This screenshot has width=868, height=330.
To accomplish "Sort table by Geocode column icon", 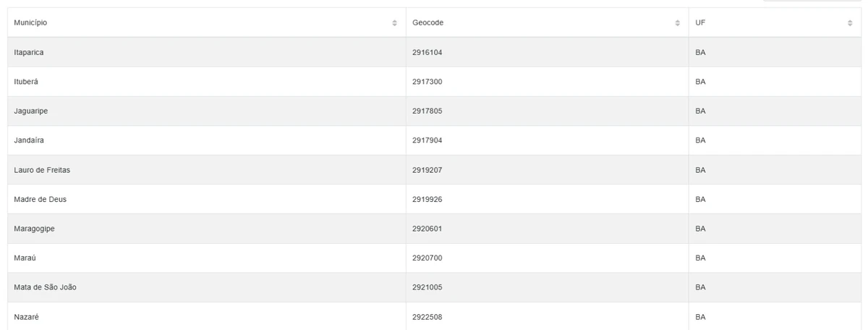I will click(677, 23).
